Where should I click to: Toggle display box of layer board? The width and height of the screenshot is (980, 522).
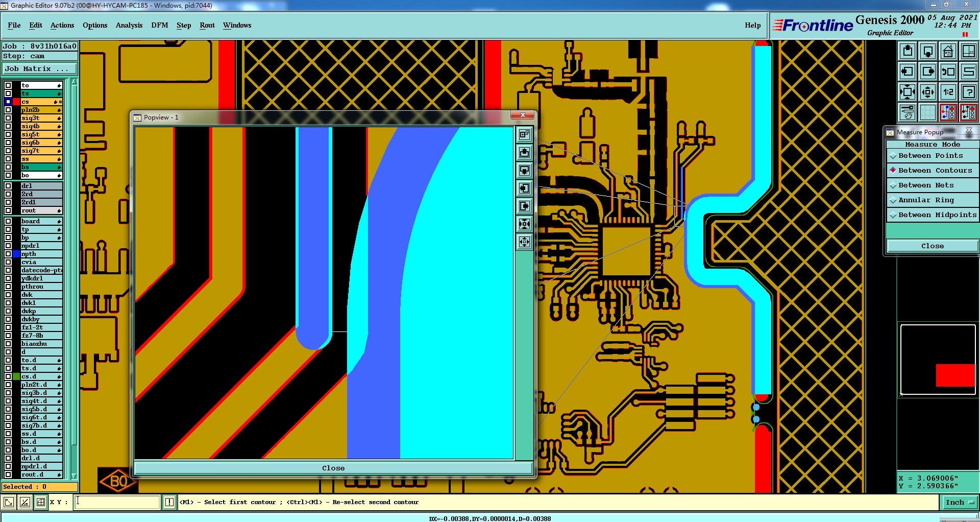tap(8, 221)
